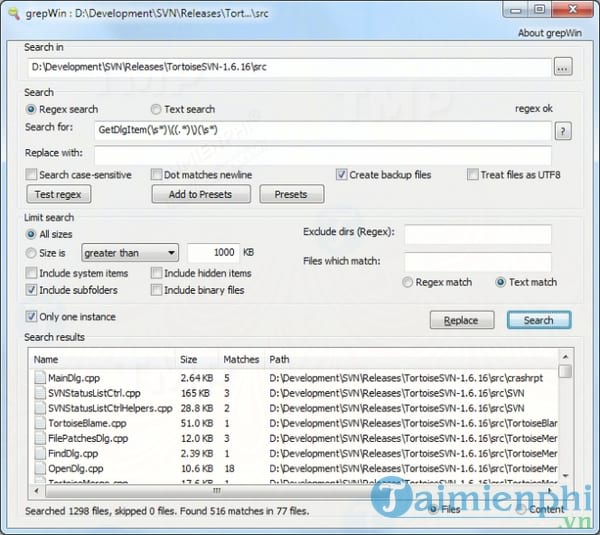This screenshot has height=535, width=600.
Task: Select the Text search radio button
Action: [x=156, y=109]
